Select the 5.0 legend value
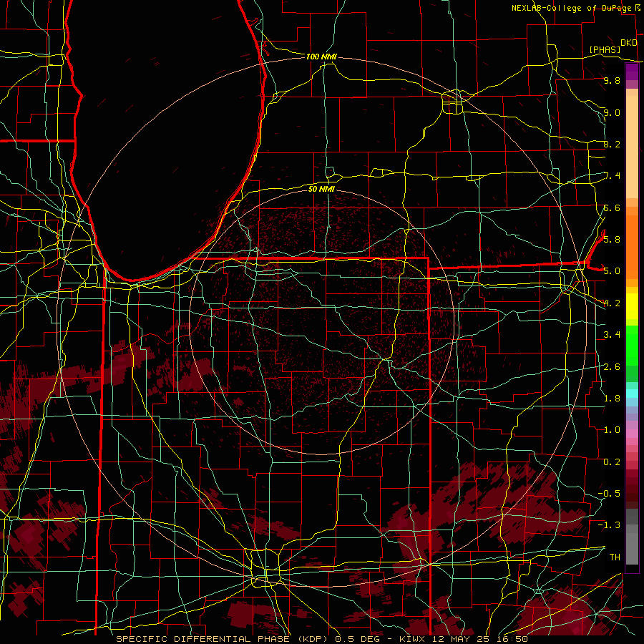The width and height of the screenshot is (644, 644). pos(612,271)
